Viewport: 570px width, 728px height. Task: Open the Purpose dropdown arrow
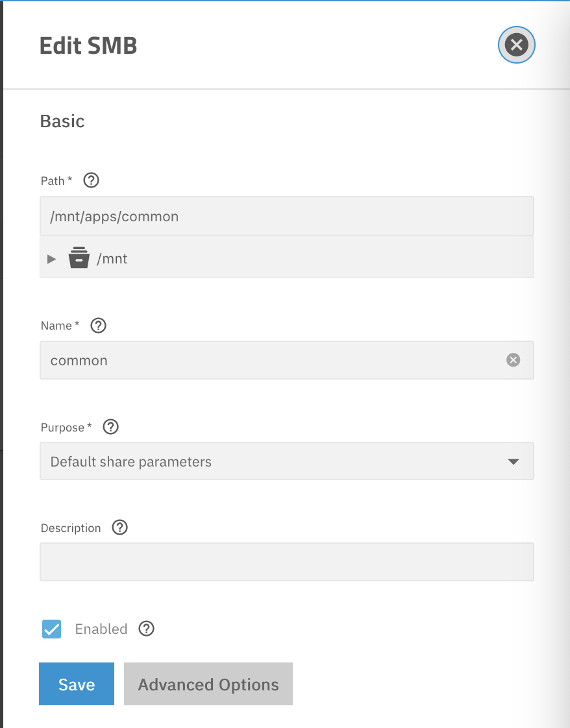pyautogui.click(x=514, y=461)
